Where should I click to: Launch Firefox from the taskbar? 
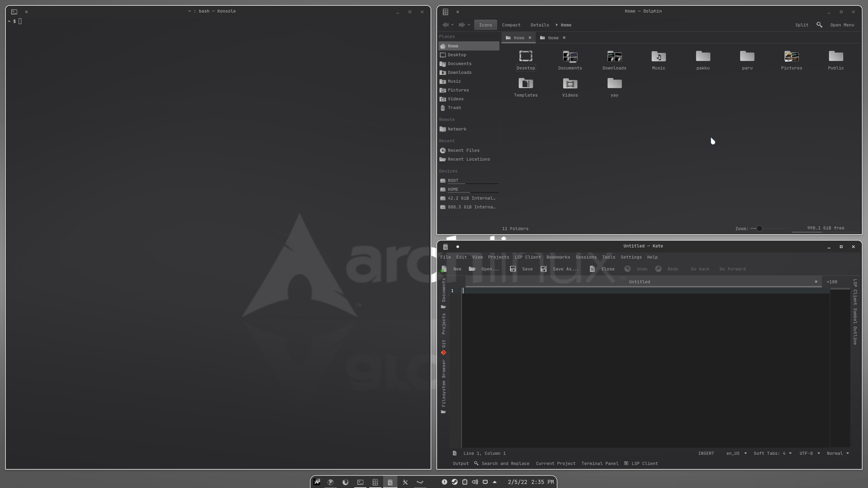click(346, 482)
